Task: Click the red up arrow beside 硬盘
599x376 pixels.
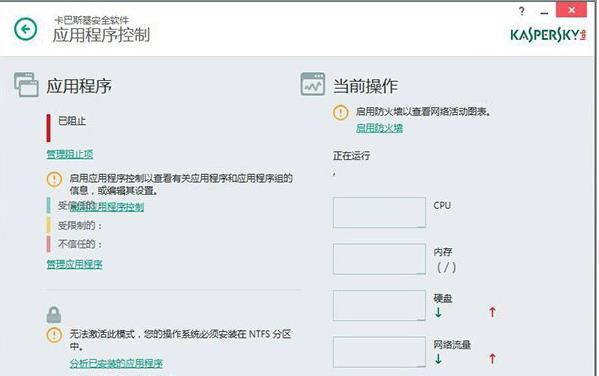Action: point(492,312)
